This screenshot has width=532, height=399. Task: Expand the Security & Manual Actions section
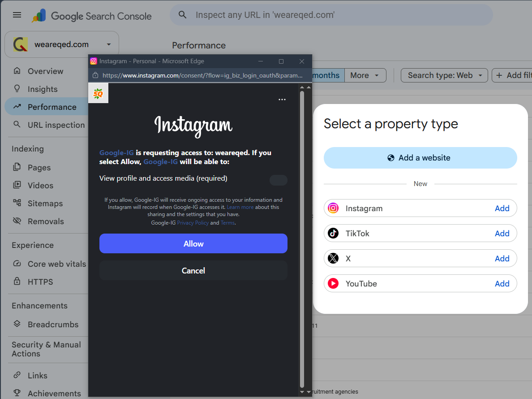[x=46, y=349]
